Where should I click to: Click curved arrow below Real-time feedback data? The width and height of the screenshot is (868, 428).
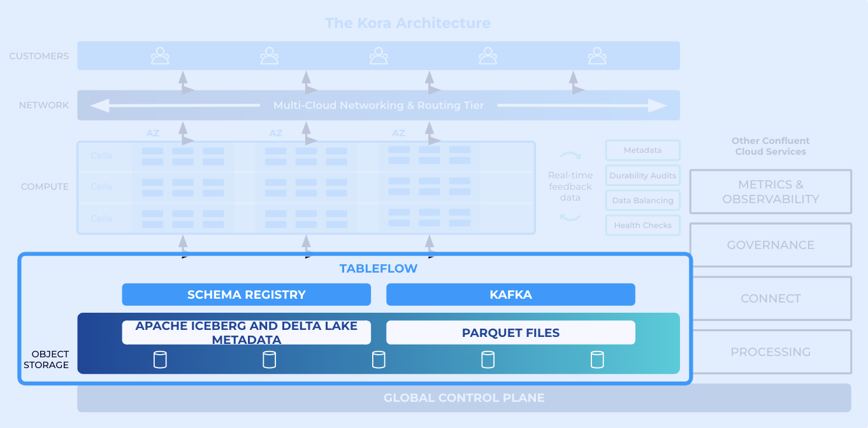(570, 218)
